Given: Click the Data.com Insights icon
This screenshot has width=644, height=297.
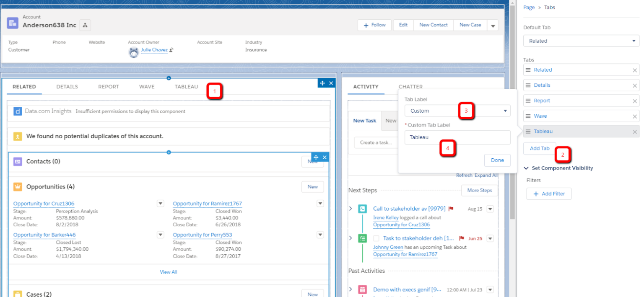Looking at the screenshot, I should click(18, 111).
